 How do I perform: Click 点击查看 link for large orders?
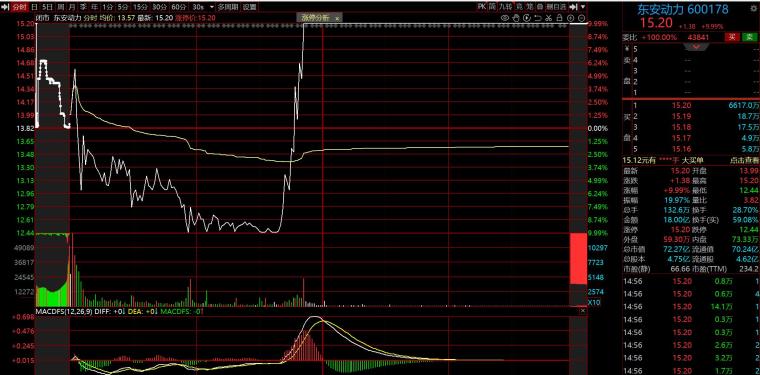pyautogui.click(x=744, y=160)
